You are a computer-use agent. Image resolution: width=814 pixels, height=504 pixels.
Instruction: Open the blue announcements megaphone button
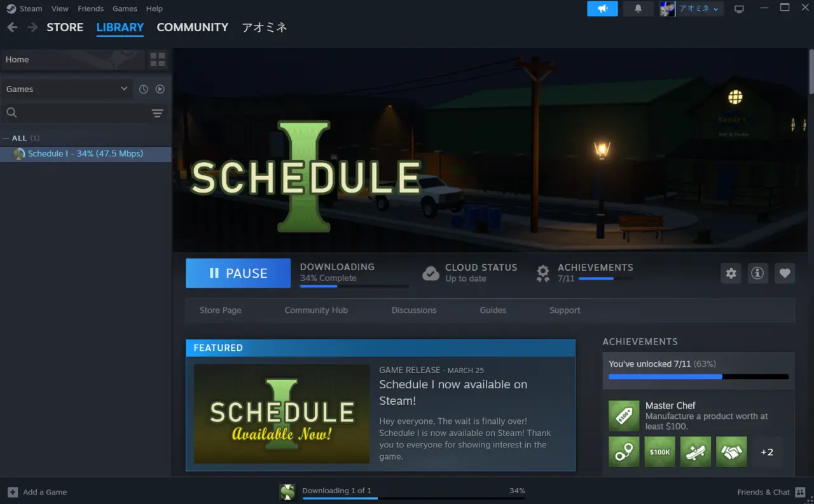[x=602, y=8]
